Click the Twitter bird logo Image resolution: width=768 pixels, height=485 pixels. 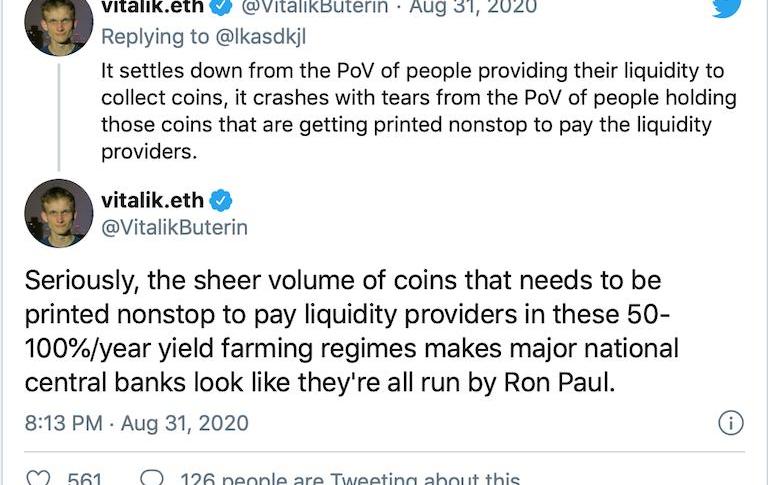(726, 8)
